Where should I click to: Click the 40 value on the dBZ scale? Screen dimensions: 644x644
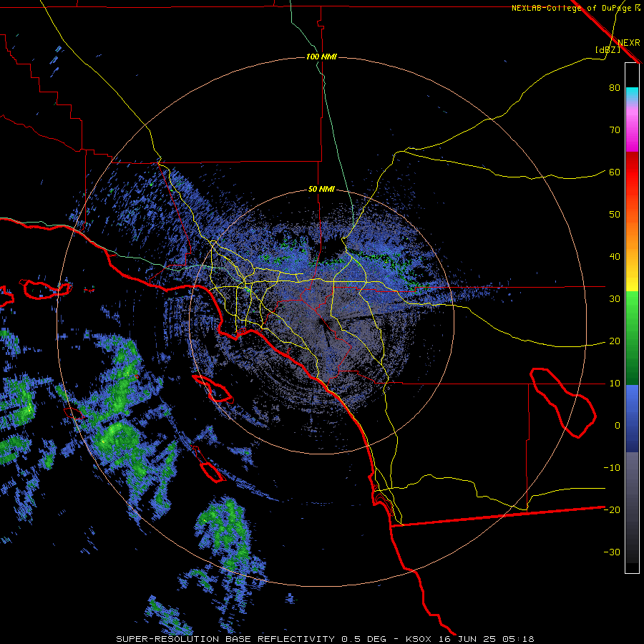point(615,257)
